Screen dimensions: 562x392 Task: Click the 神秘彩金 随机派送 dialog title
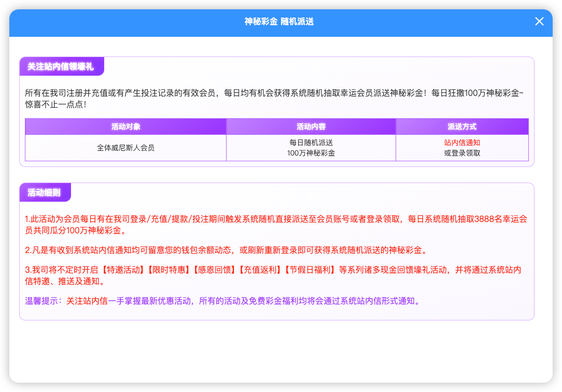tap(279, 21)
